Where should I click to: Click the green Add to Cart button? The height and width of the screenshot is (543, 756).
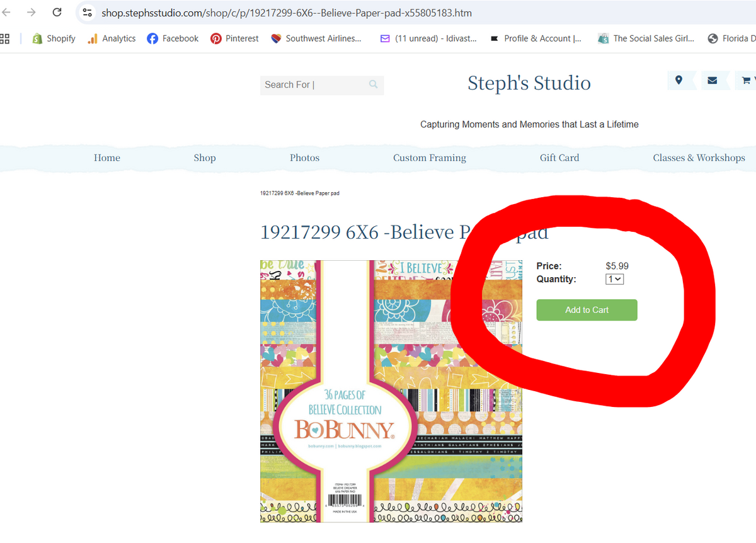[587, 310]
